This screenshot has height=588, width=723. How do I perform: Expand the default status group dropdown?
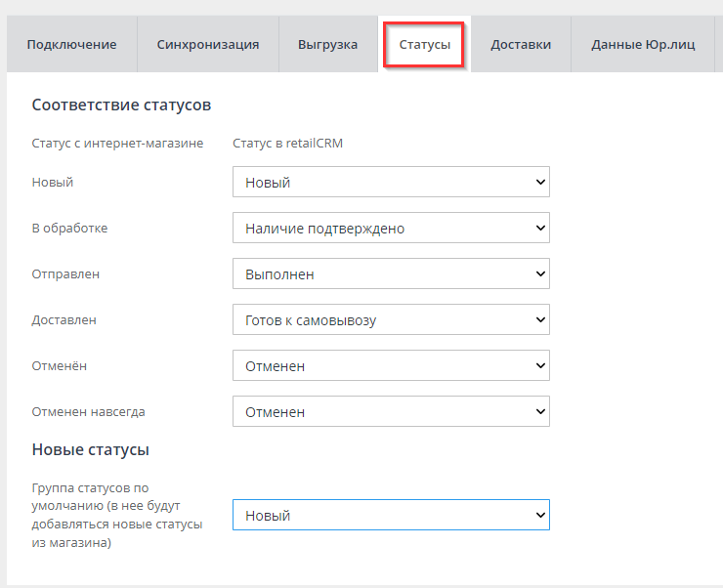tap(391, 515)
